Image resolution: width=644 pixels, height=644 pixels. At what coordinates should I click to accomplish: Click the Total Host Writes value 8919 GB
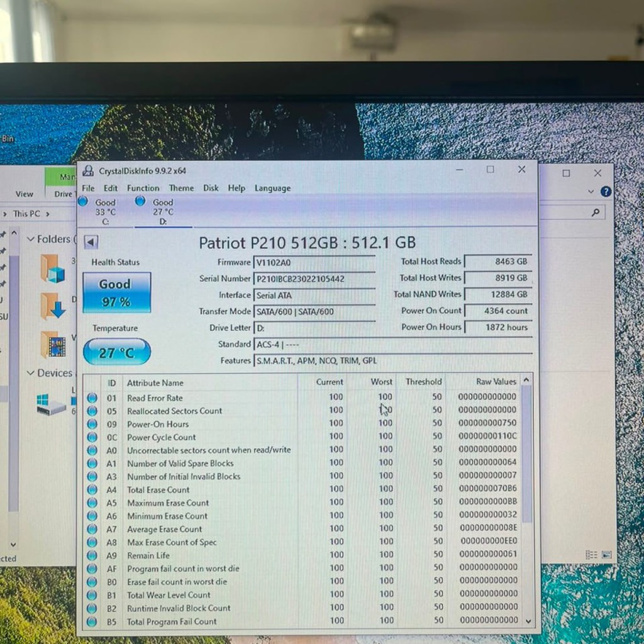pyautogui.click(x=498, y=278)
